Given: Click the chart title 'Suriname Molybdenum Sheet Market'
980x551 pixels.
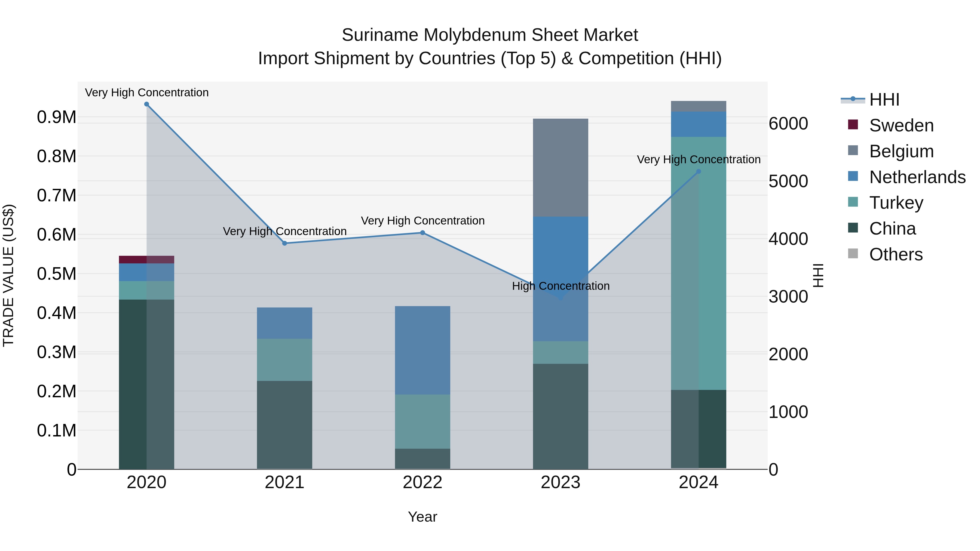Looking at the screenshot, I should (490, 35).
